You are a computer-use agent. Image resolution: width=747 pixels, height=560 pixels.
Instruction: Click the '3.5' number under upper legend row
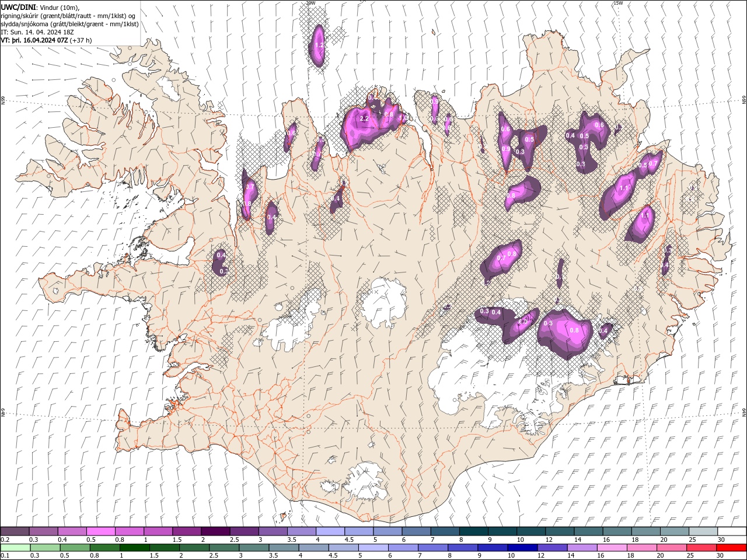(x=291, y=540)
